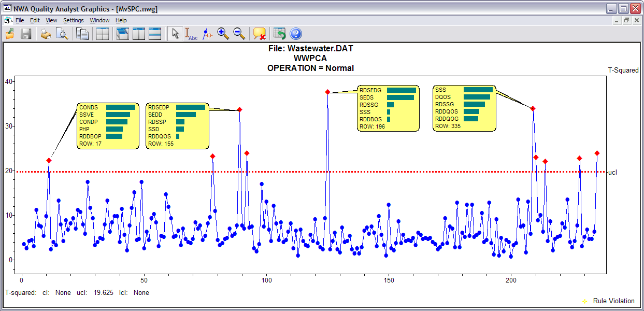The height and width of the screenshot is (311, 644).
Task: Click the ROW: 335 callout box
Action: pyautogui.click(x=464, y=108)
